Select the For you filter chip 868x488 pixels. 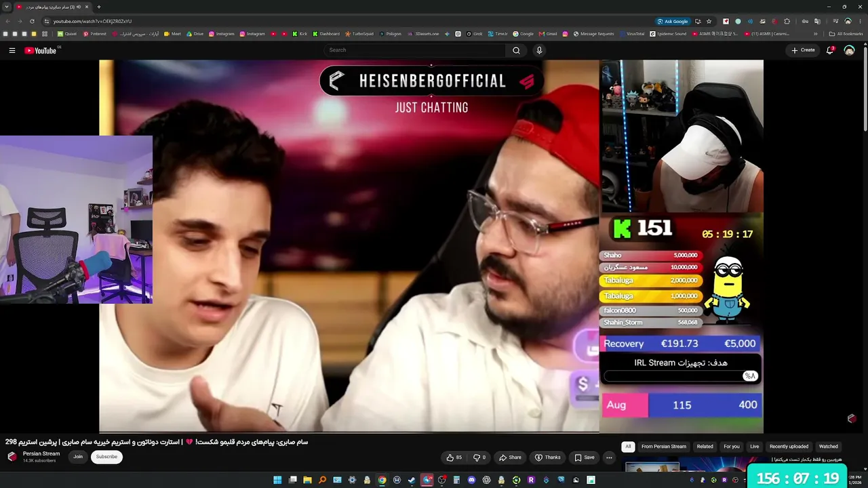click(x=732, y=447)
